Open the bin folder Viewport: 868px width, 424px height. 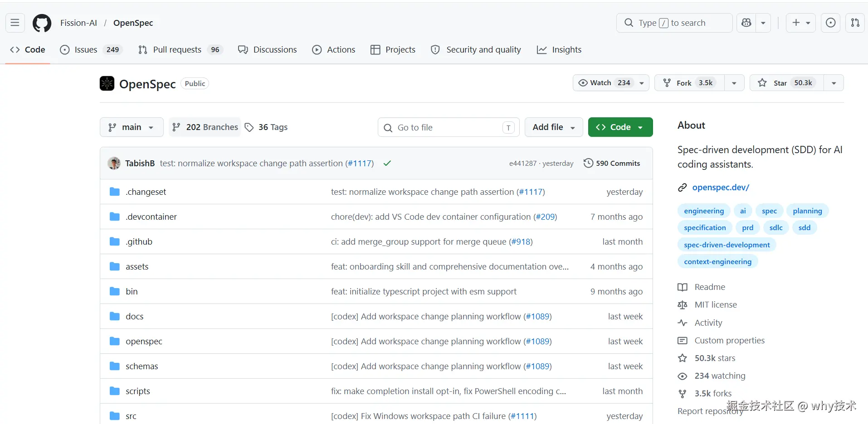[132, 291]
